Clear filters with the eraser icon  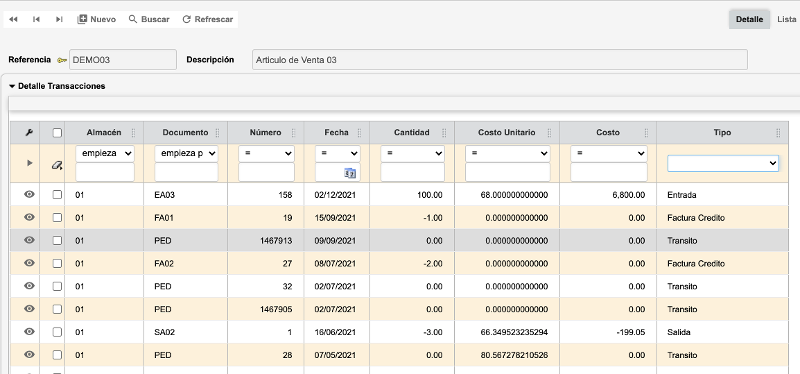coord(57,165)
